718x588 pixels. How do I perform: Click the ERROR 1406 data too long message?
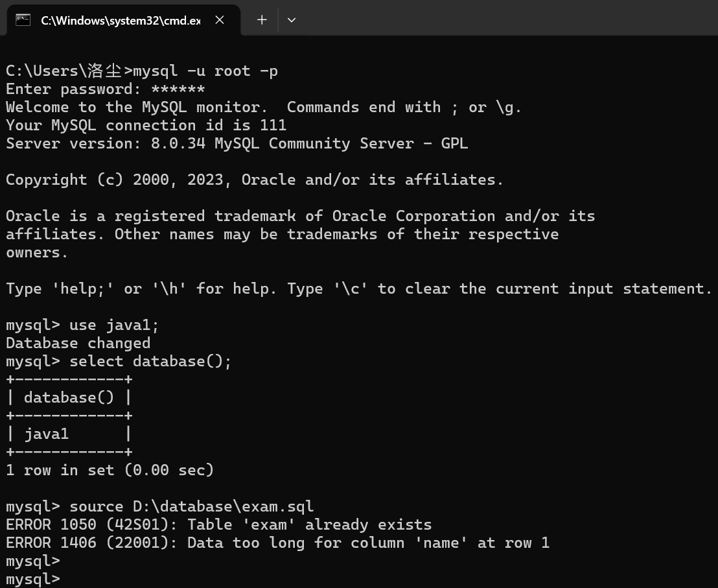[x=277, y=543]
